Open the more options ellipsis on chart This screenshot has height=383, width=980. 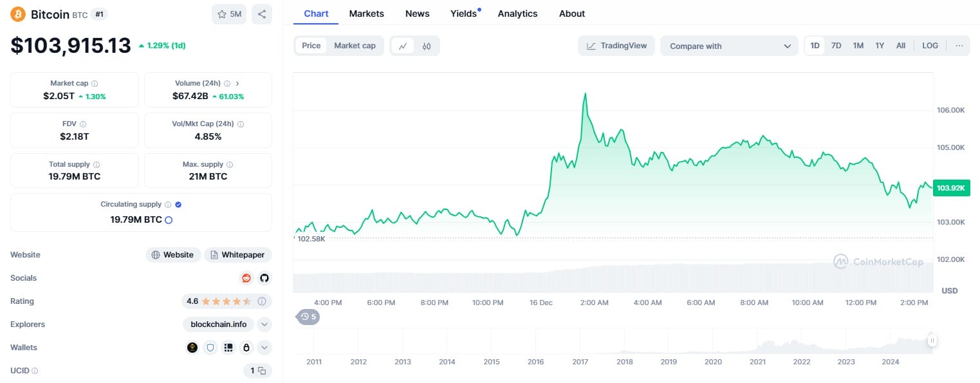tap(959, 46)
